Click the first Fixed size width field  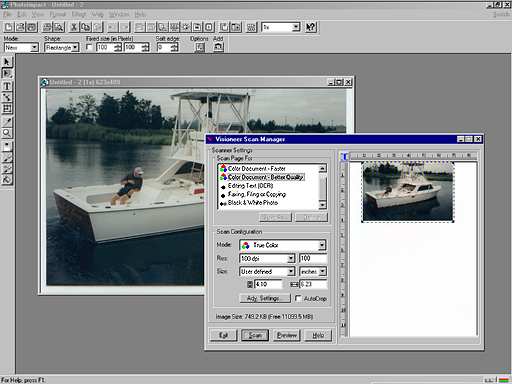[105, 47]
